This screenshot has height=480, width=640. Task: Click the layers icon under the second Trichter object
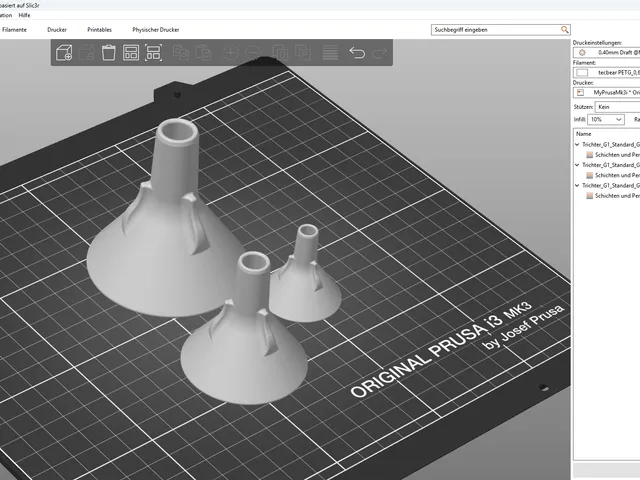[589, 175]
